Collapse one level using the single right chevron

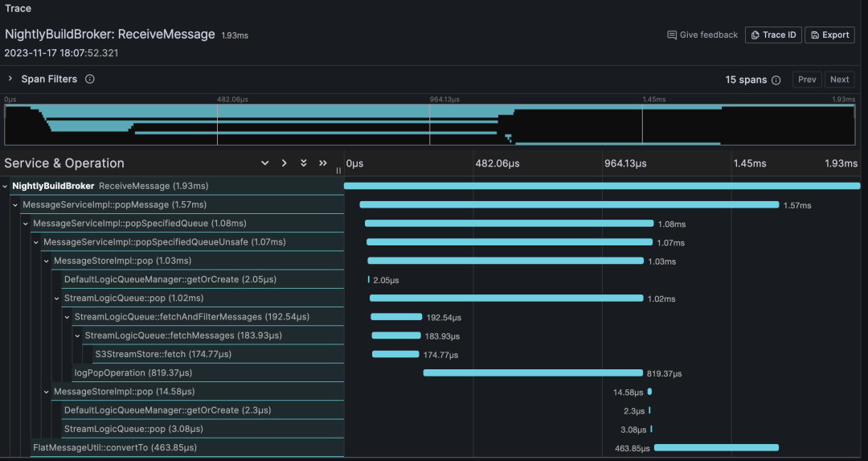pos(285,163)
